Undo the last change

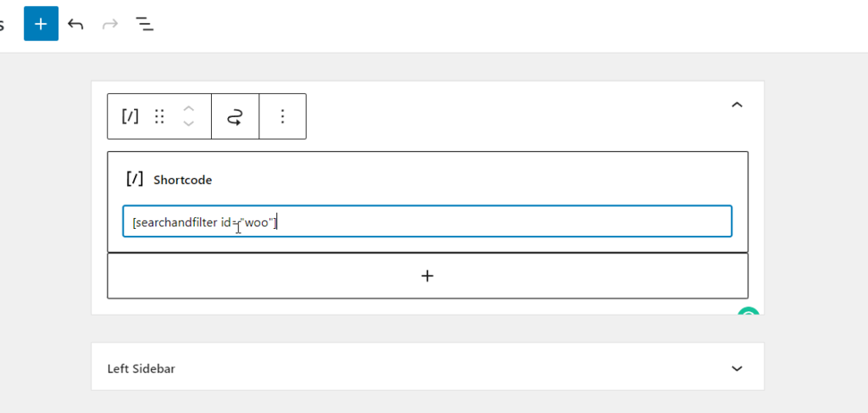[75, 24]
